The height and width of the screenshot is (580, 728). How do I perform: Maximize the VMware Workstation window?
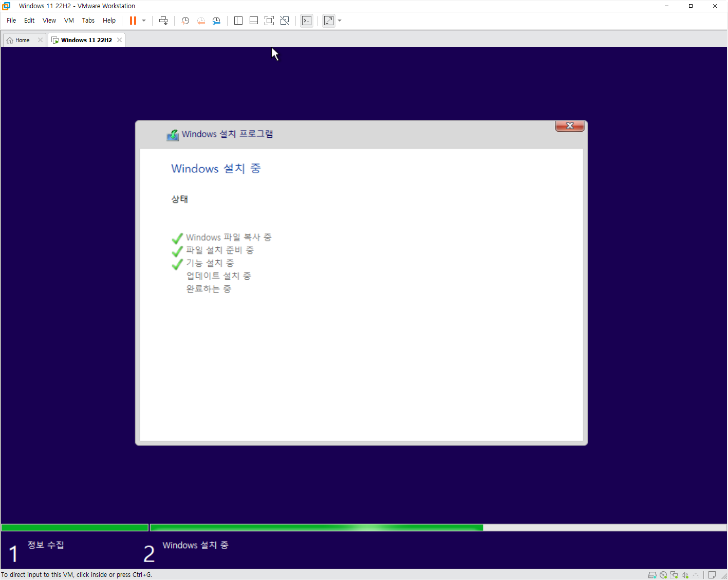690,6
